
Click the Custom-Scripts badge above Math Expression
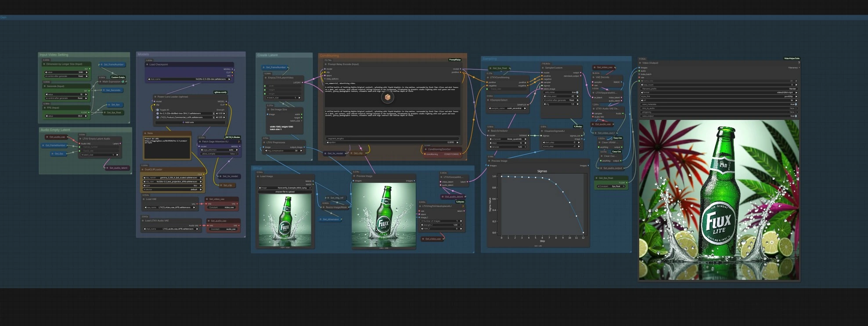coord(118,77)
